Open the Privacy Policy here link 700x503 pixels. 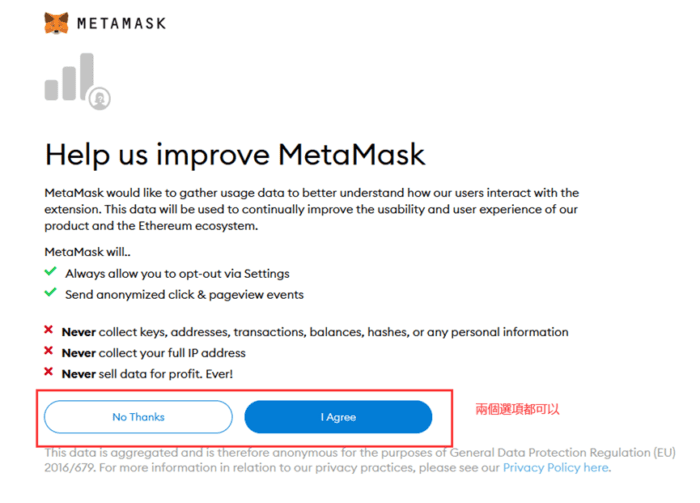(556, 468)
